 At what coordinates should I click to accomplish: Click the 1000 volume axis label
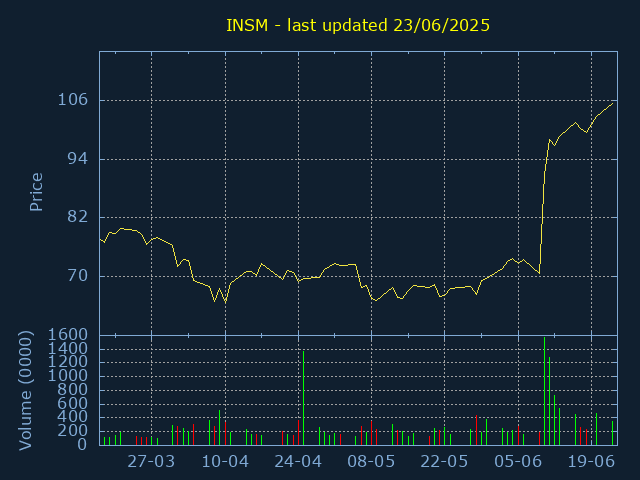(x=68, y=376)
